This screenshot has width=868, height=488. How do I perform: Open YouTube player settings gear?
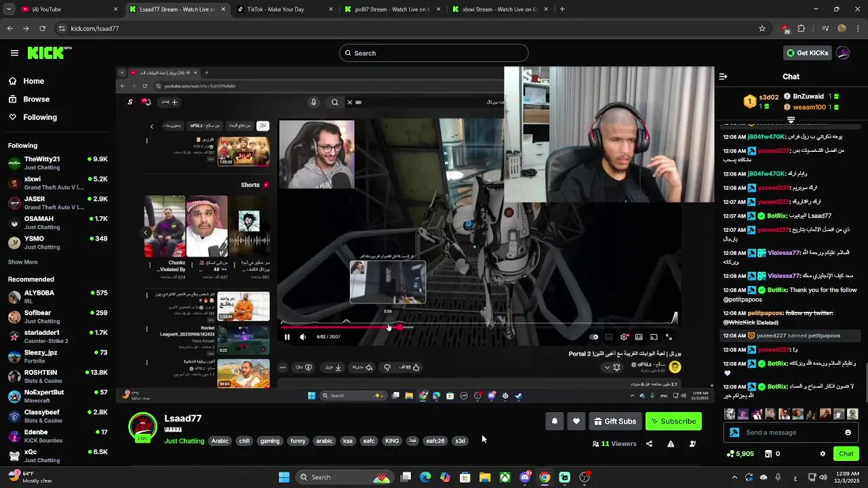coord(624,337)
